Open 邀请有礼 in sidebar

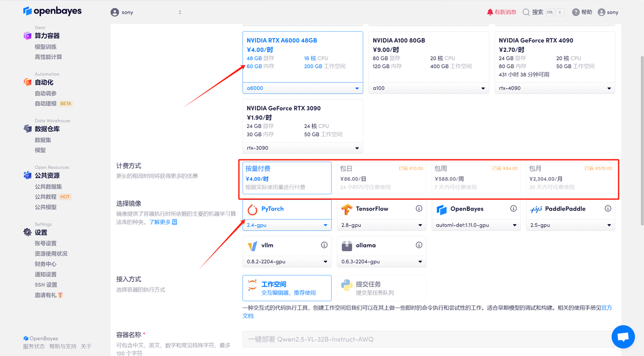pos(49,295)
